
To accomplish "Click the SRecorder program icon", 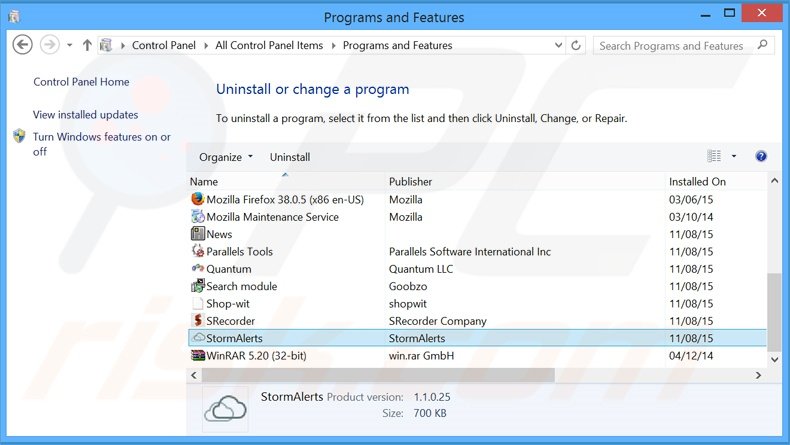I will (197, 321).
